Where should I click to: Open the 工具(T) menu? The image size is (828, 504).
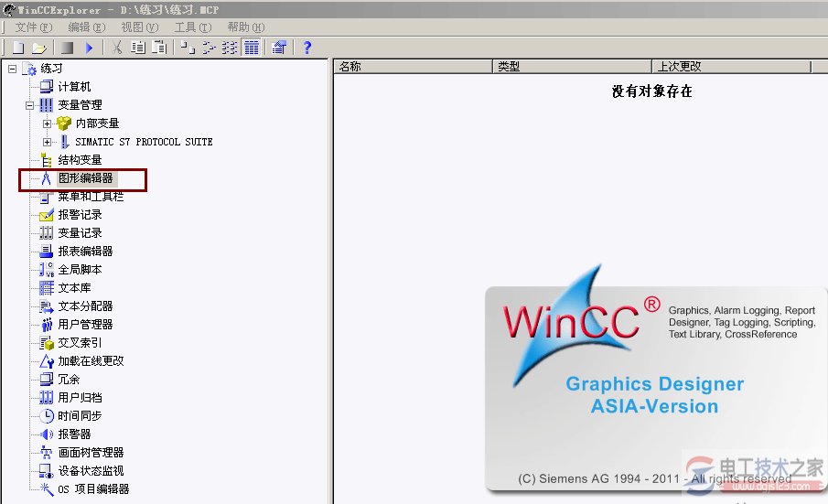tap(193, 27)
